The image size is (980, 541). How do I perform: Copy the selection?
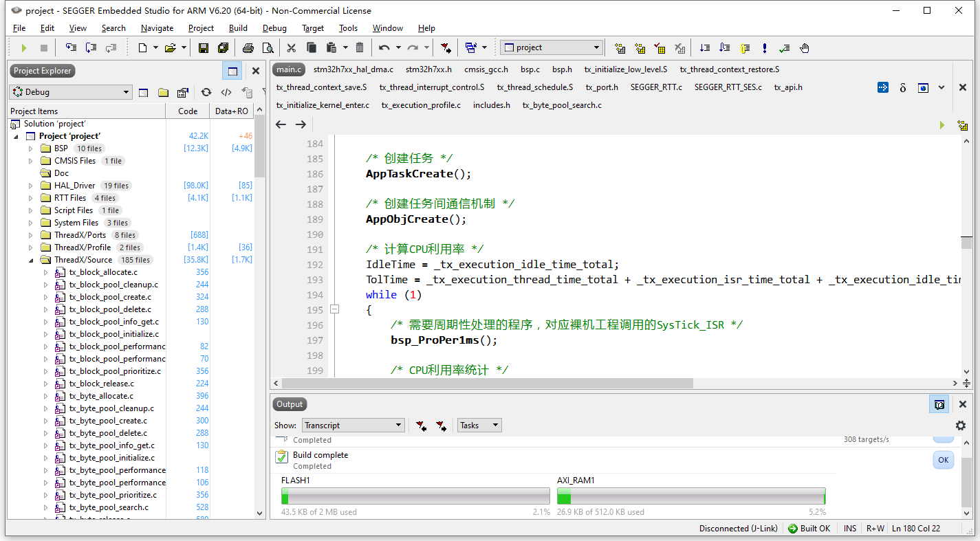312,47
